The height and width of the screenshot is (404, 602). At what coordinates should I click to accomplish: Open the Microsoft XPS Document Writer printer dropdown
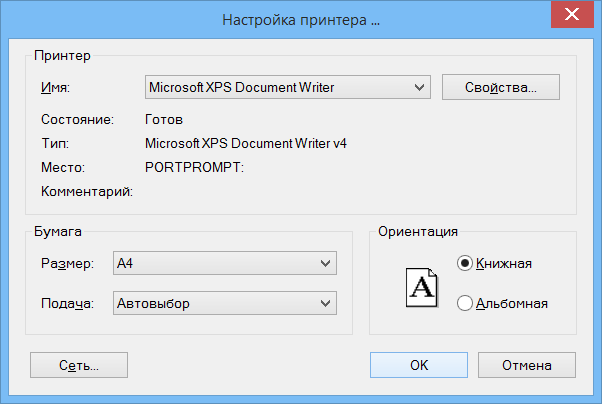tap(288, 87)
